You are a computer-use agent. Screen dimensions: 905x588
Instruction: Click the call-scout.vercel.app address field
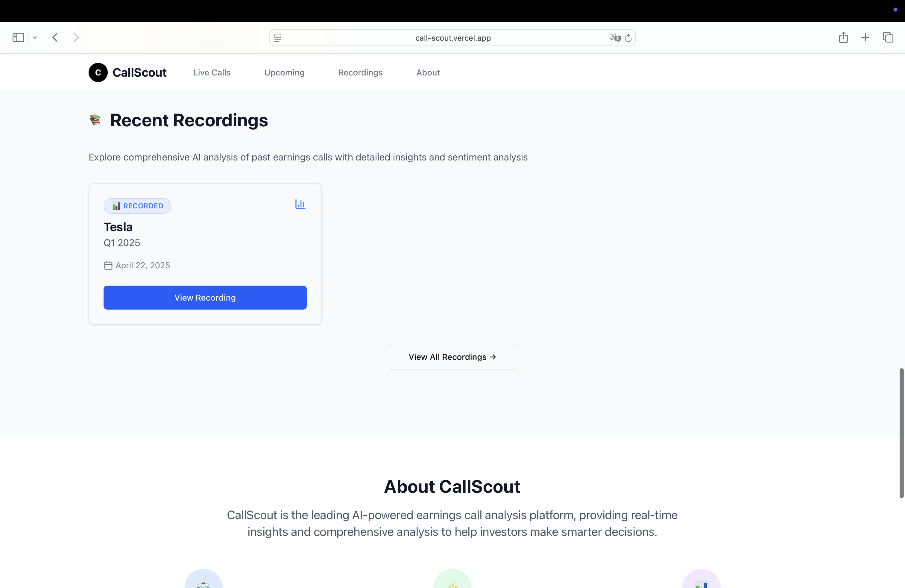[452, 38]
